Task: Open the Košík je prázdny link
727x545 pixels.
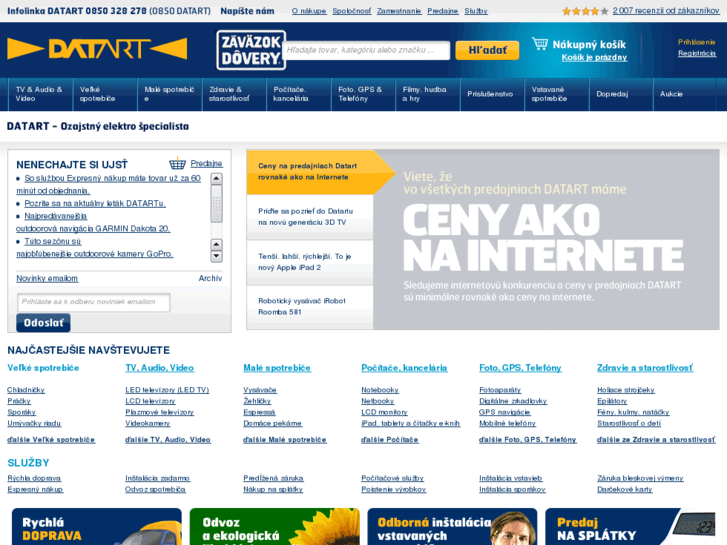Action: 594,58
